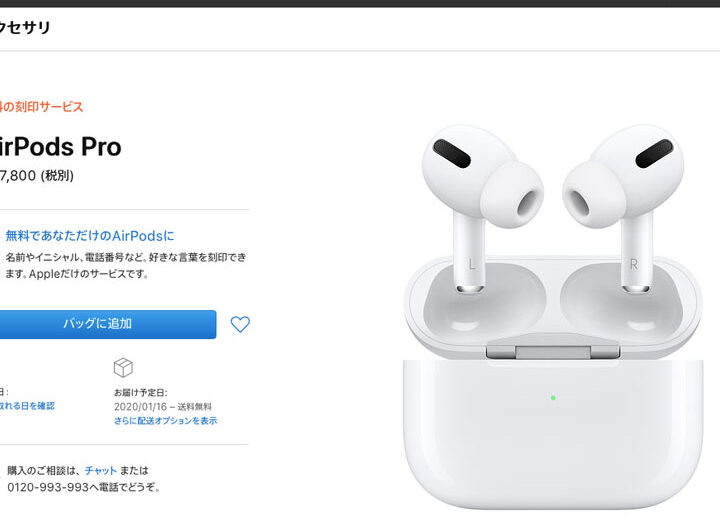Click the delivery box icon
The height and width of the screenshot is (520, 720).
point(123,367)
